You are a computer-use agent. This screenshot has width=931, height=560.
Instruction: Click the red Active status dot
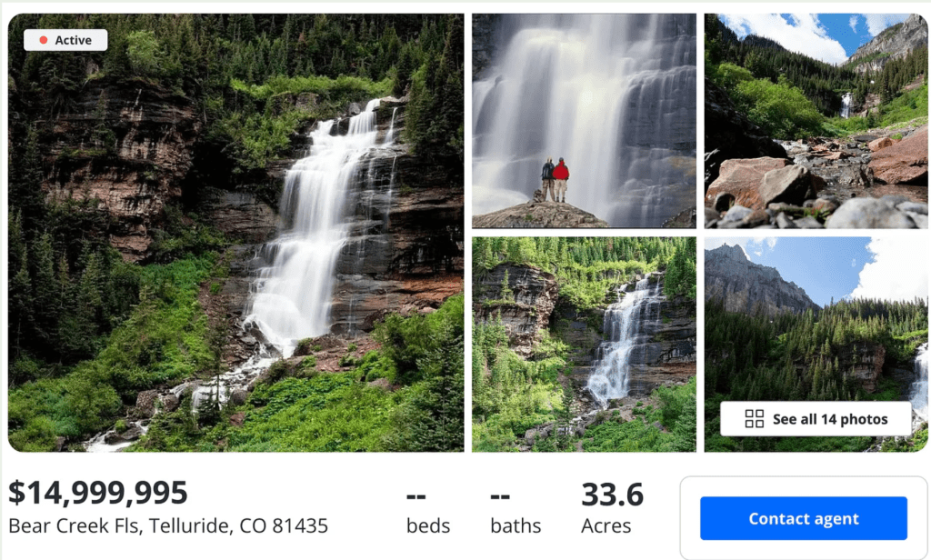coord(44,40)
